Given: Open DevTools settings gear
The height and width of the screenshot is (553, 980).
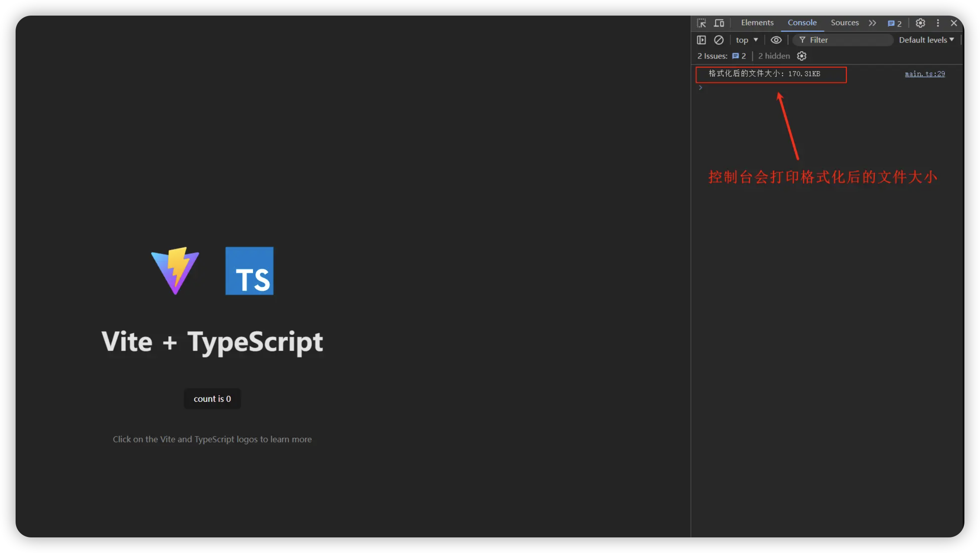Looking at the screenshot, I should pos(920,23).
